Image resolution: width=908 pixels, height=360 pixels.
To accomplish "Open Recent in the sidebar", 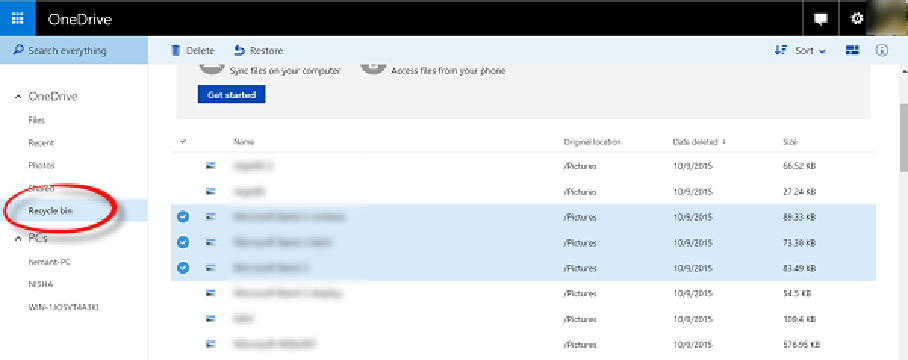I will click(x=41, y=143).
